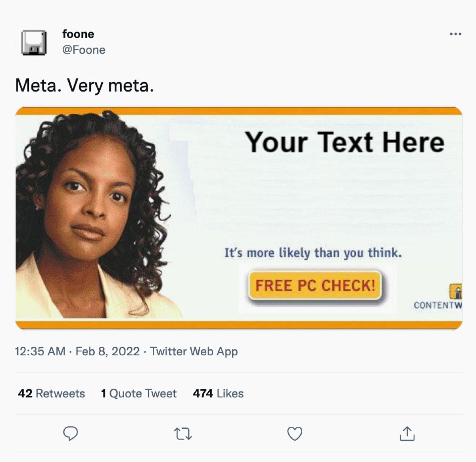Click "It's more likely than you think." text
476x462 pixels.
point(313,253)
